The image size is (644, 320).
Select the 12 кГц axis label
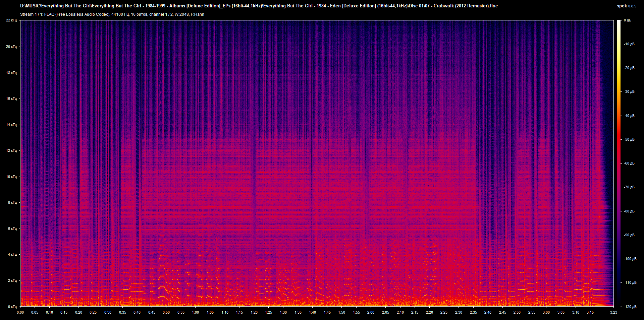coord(11,150)
